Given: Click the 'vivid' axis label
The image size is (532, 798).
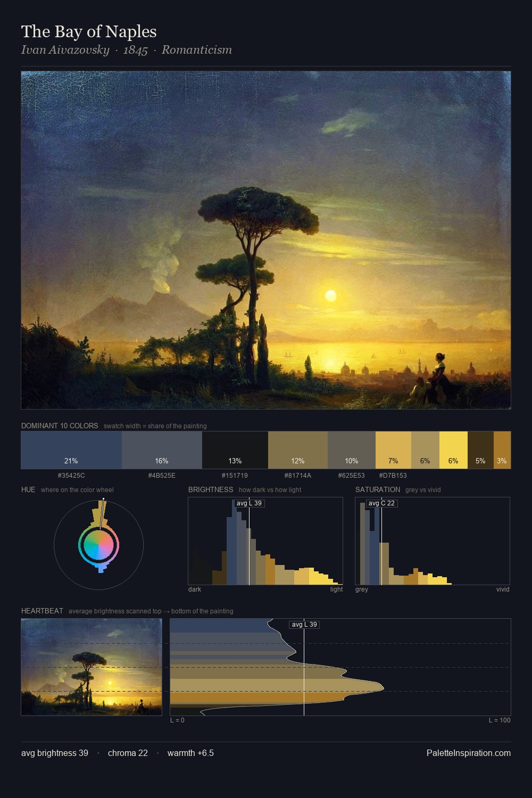Looking at the screenshot, I should 503,589.
